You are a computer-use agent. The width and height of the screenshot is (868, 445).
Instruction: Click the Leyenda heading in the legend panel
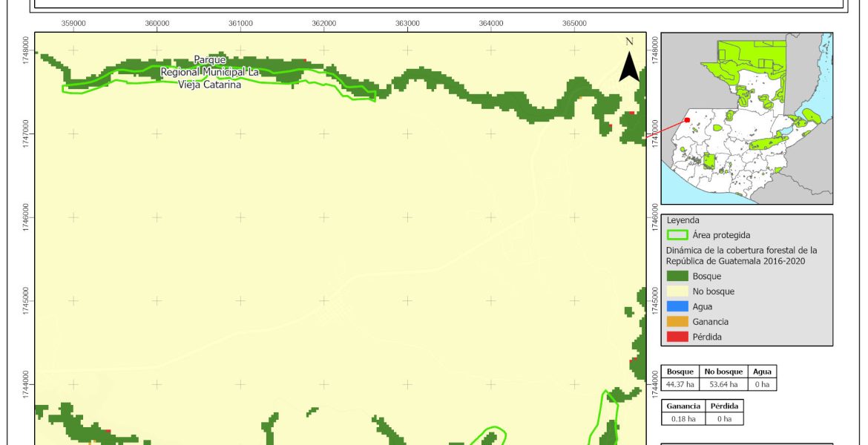(x=684, y=220)
